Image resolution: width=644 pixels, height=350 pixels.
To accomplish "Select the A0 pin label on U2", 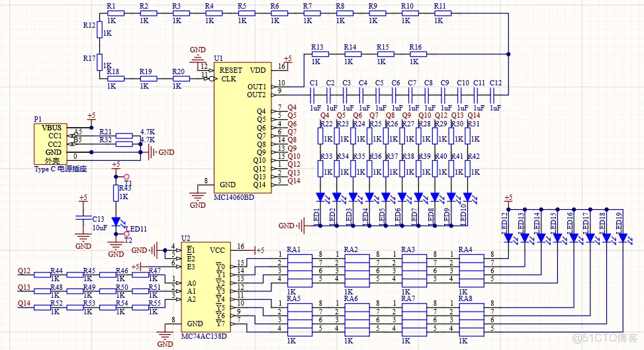I will pos(191,283).
